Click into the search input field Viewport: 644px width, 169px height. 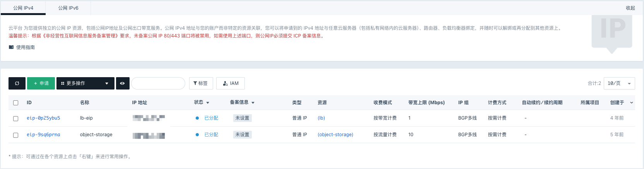[158, 83]
